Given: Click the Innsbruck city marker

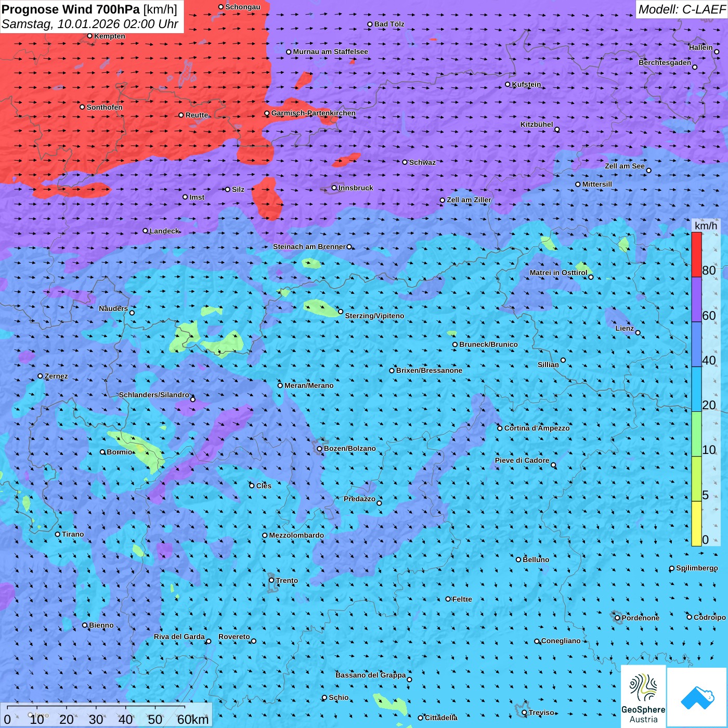Looking at the screenshot, I should [334, 188].
